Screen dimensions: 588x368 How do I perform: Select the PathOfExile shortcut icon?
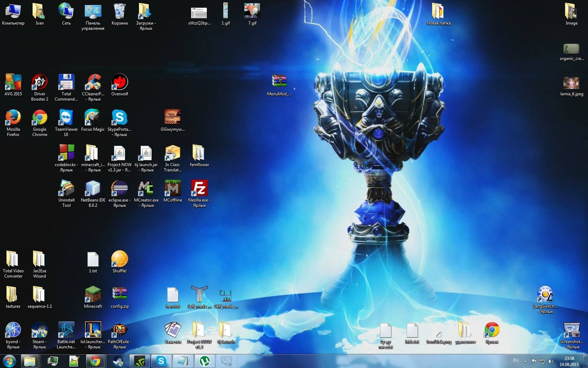click(x=119, y=330)
